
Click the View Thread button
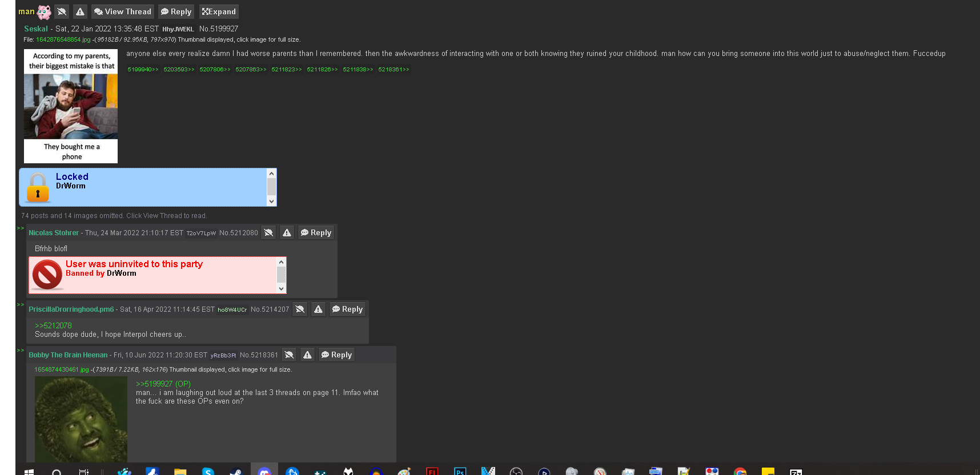point(122,11)
